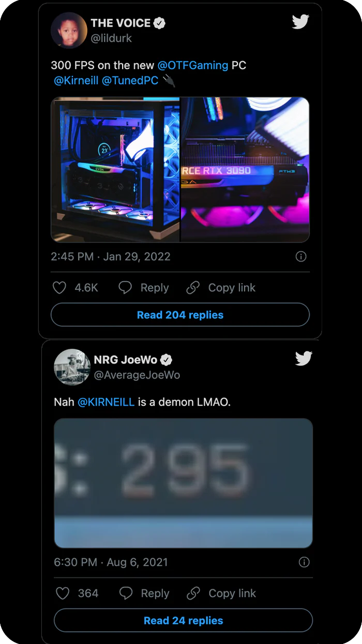Like the tweet with 364 hearts

(x=63, y=593)
